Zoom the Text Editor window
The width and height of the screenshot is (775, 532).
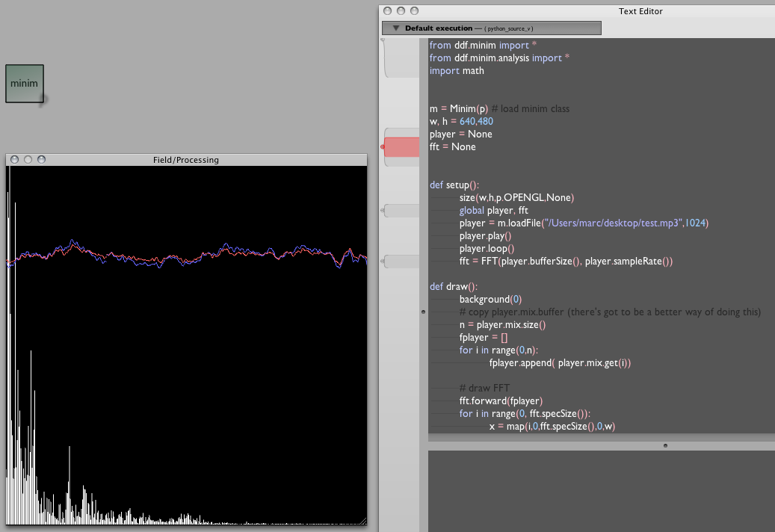tap(414, 11)
